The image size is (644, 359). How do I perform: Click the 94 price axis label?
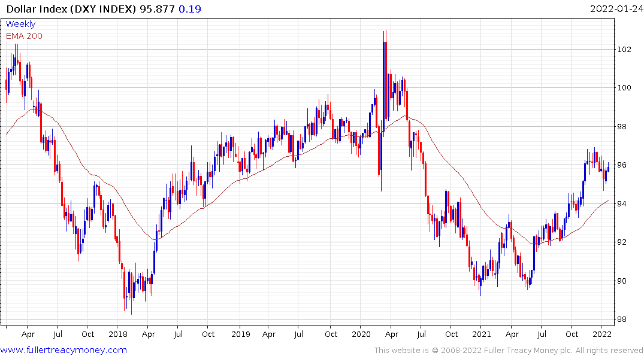622,204
